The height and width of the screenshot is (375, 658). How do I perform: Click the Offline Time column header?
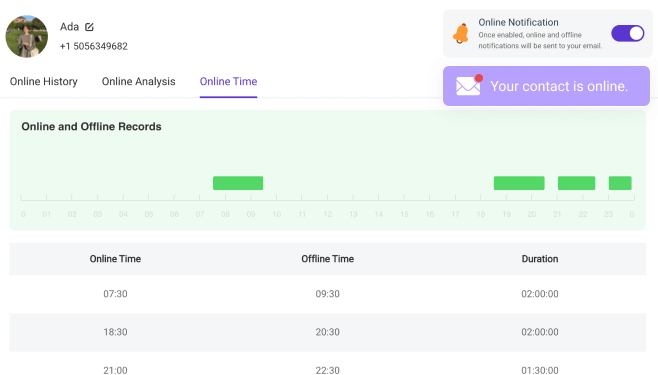pos(328,259)
